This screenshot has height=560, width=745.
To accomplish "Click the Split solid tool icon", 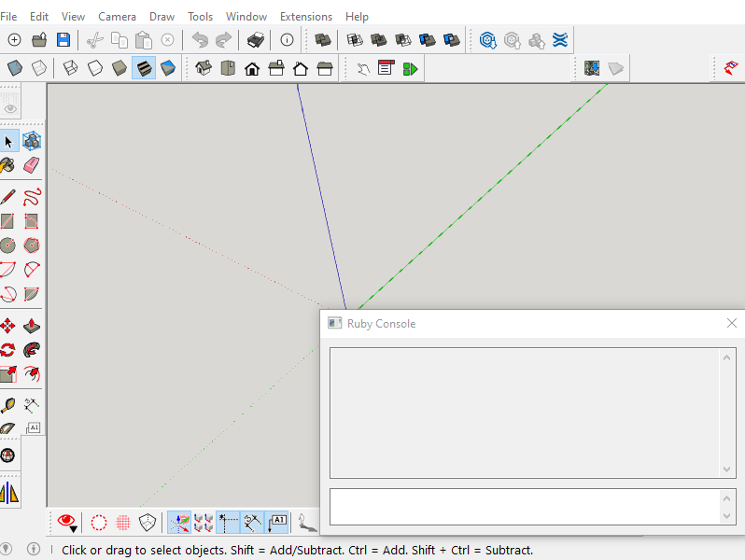I will pyautogui.click(x=451, y=40).
